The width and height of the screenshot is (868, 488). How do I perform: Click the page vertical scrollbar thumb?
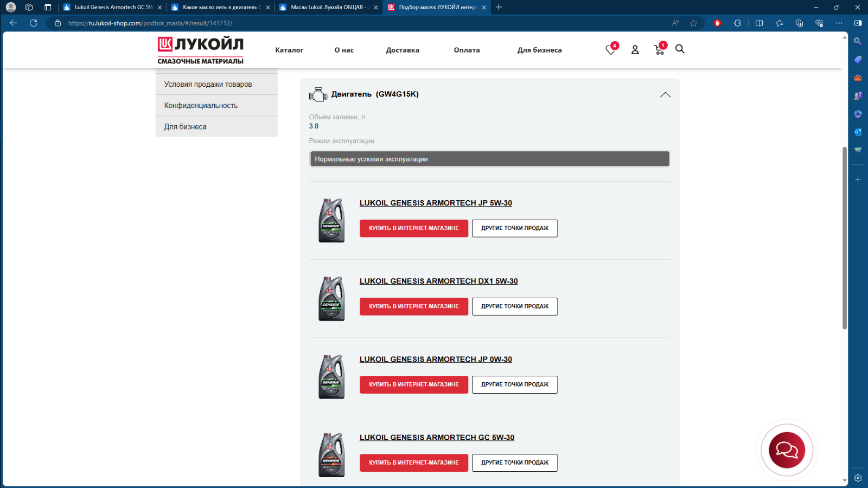pyautogui.click(x=844, y=237)
